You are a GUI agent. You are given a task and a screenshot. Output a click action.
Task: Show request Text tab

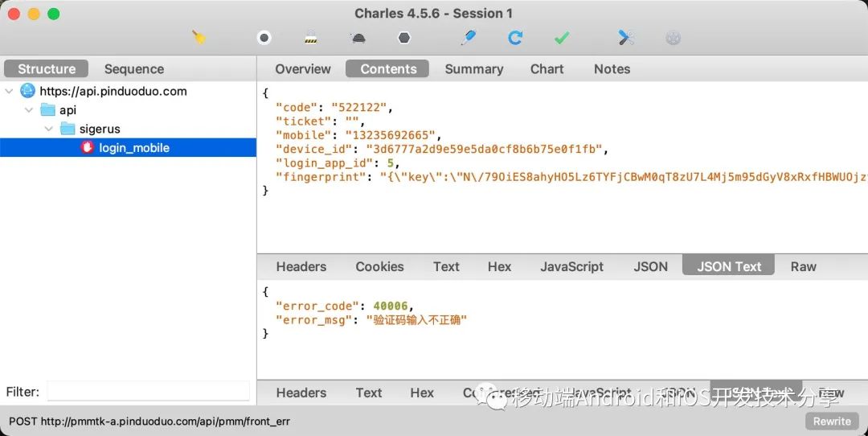[x=446, y=266]
